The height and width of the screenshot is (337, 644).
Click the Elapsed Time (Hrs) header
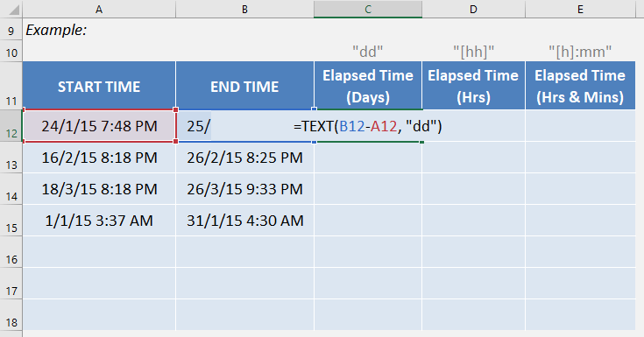click(473, 86)
